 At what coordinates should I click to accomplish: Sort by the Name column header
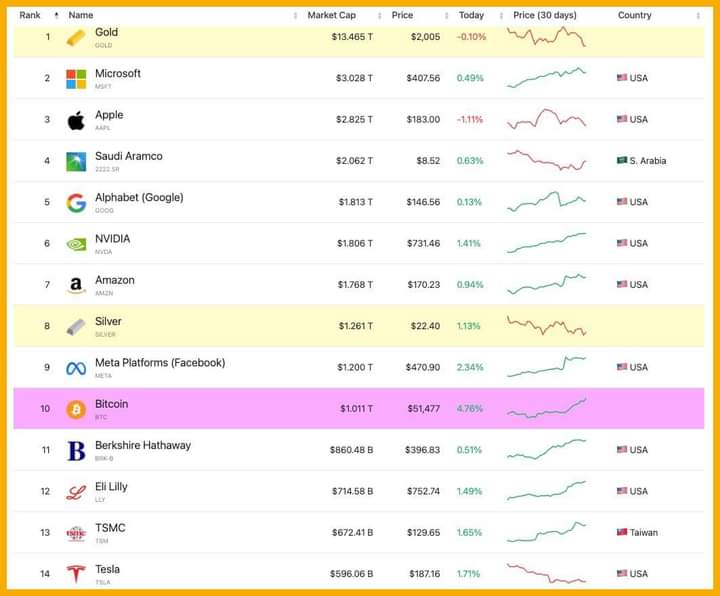81,15
